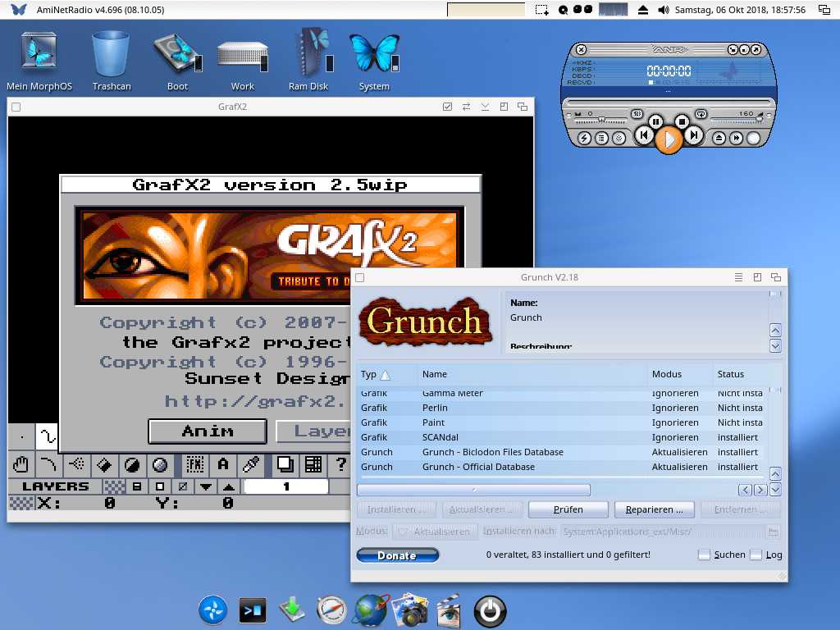Click the Typ column sort arrow
Image resolution: width=840 pixels, height=630 pixels.
tap(386, 374)
